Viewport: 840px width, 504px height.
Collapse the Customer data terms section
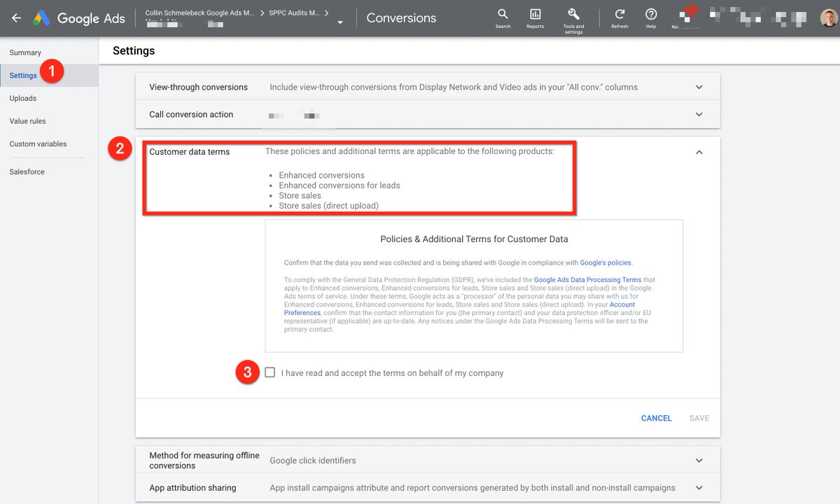click(699, 152)
